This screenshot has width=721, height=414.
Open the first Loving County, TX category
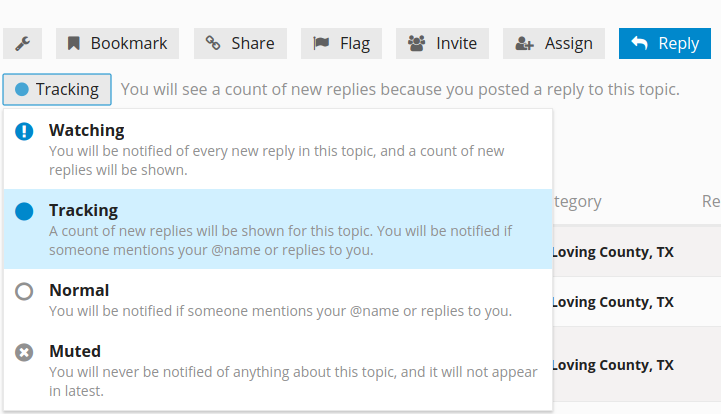(612, 252)
